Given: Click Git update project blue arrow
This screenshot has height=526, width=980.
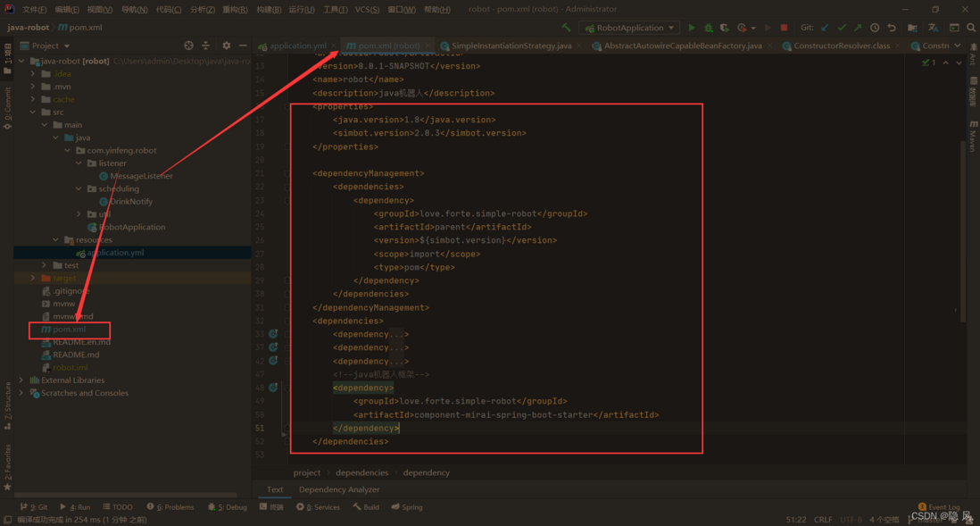Looking at the screenshot, I should 825,28.
